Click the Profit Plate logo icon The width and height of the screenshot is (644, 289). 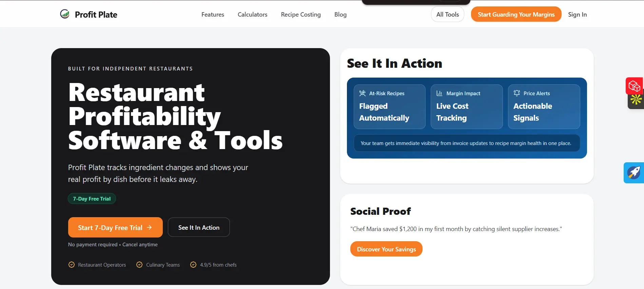click(x=65, y=14)
